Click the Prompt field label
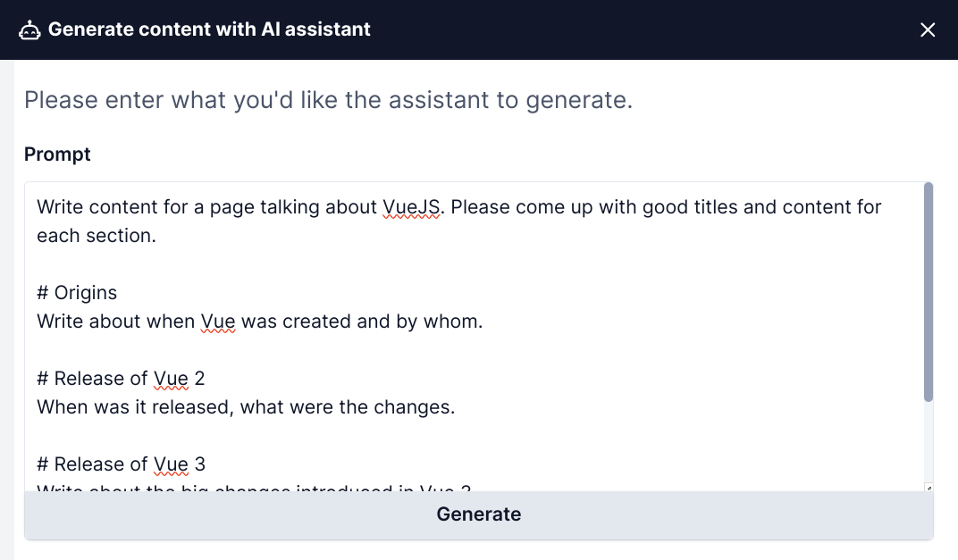Screen dimensions: 958x560 click(57, 154)
